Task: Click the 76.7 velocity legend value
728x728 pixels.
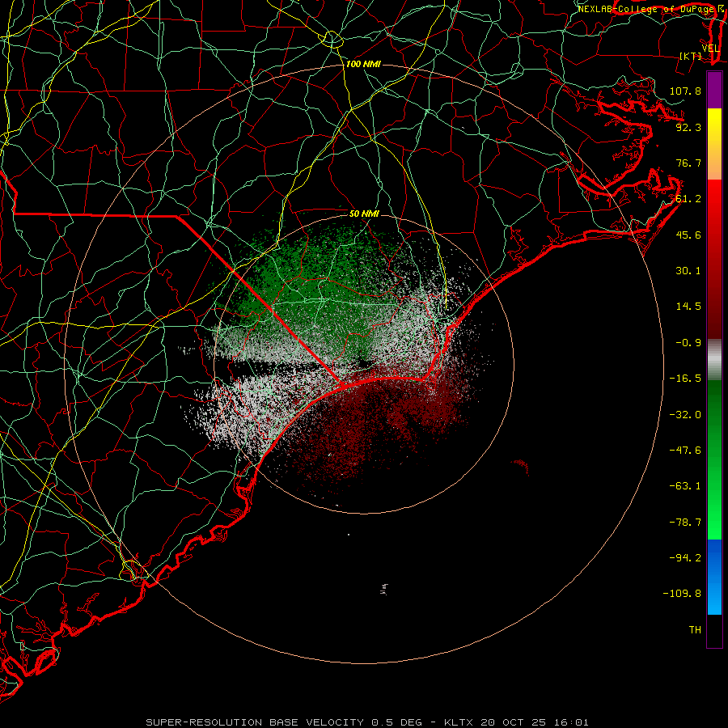Action: pyautogui.click(x=688, y=163)
